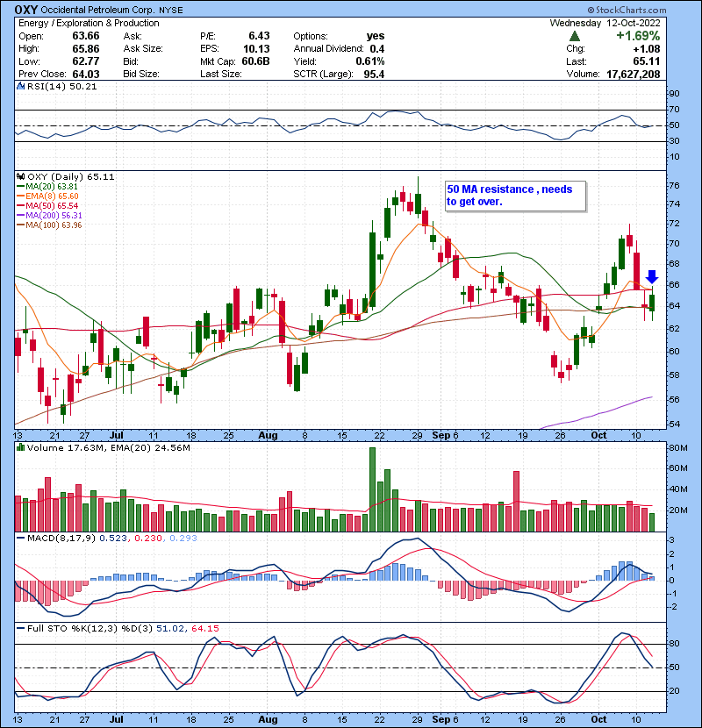Click the P/E value 6.43
The width and height of the screenshot is (702, 728).
point(259,36)
